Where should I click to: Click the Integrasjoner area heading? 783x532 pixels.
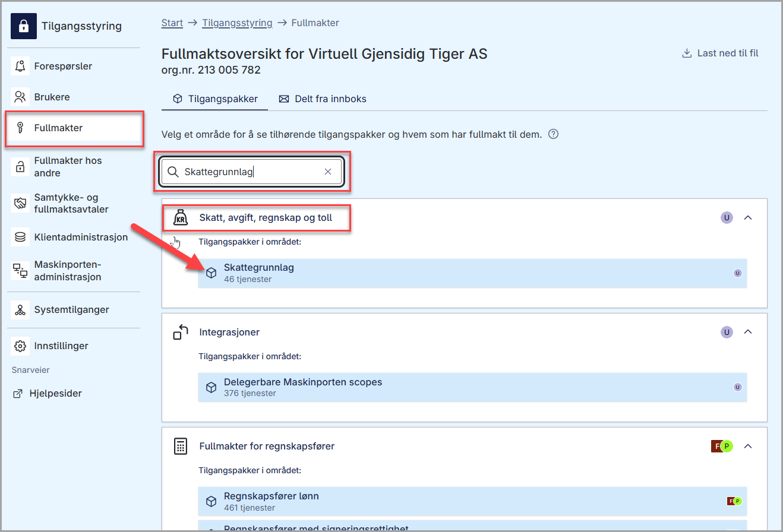(229, 332)
